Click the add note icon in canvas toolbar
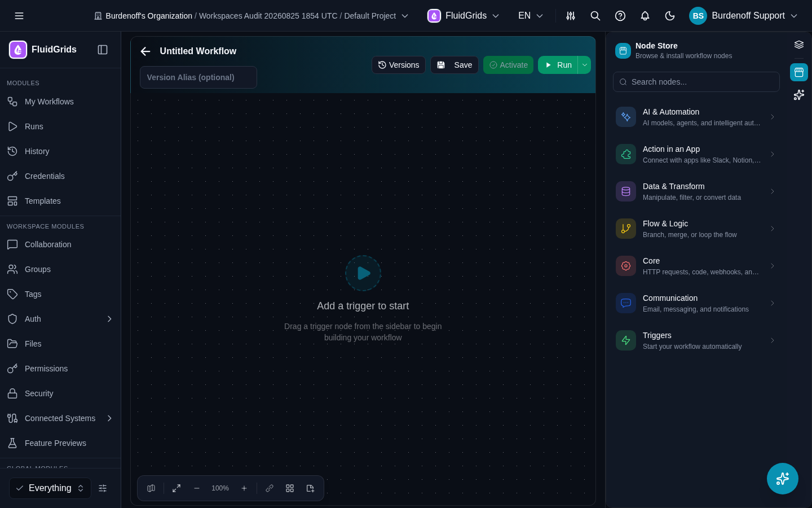Image resolution: width=812 pixels, height=508 pixels. (310, 488)
